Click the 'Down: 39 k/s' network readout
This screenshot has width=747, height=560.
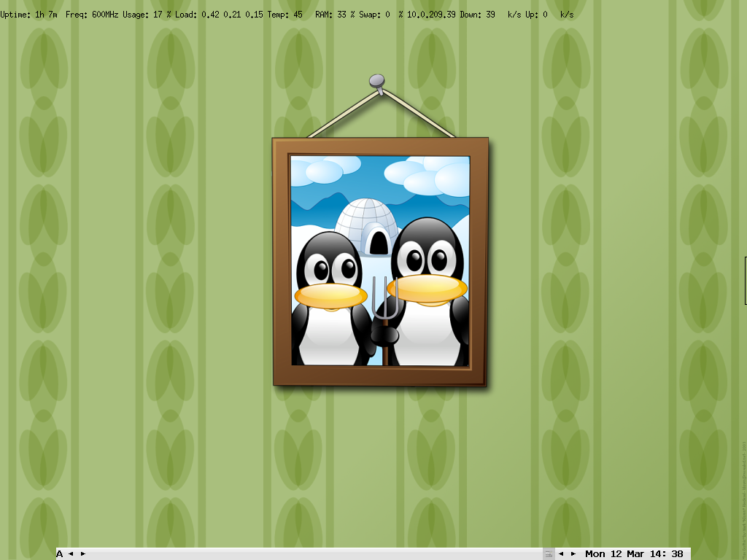pyautogui.click(x=490, y=15)
